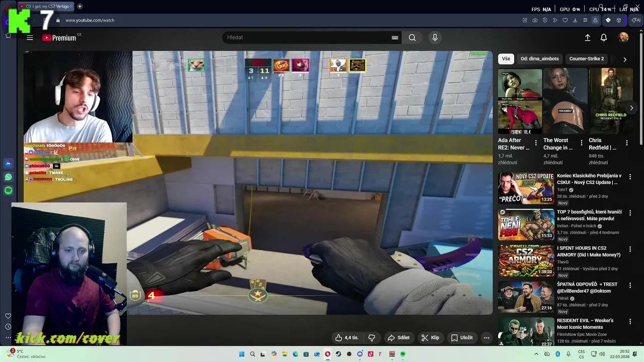
Task: Open the Aria AI button
Action: pyautogui.click(x=636, y=20)
